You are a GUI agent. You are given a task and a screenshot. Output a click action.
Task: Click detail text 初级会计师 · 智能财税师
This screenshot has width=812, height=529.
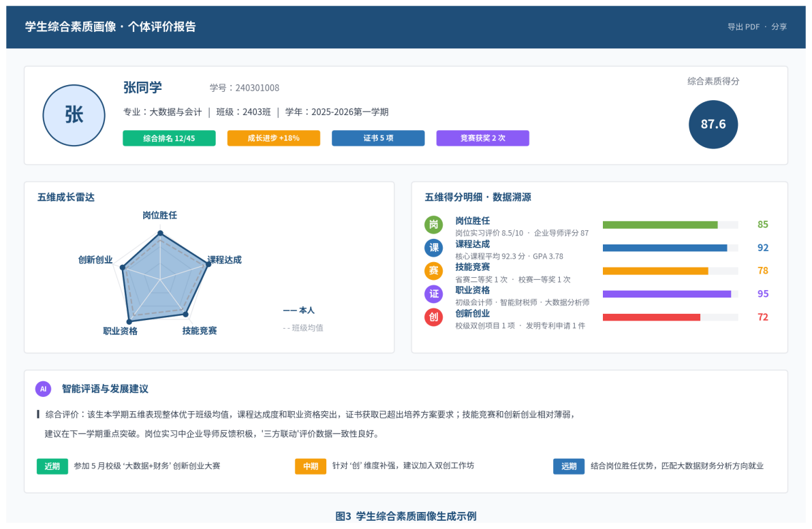[498, 303]
